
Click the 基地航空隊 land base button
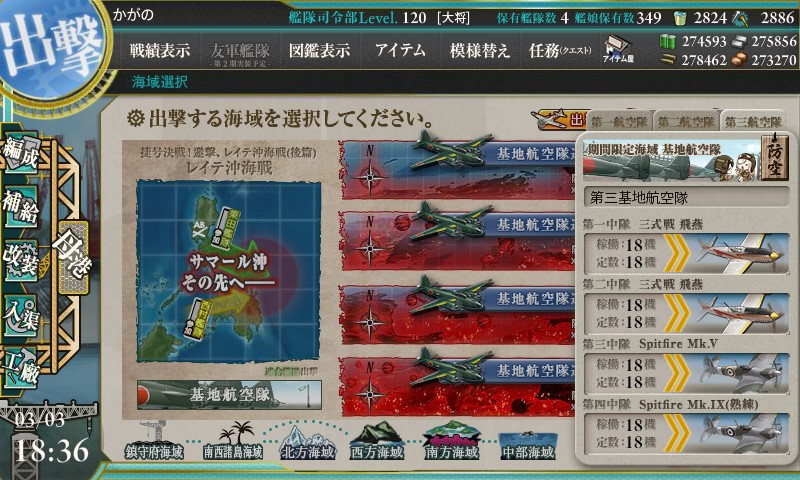point(229,394)
